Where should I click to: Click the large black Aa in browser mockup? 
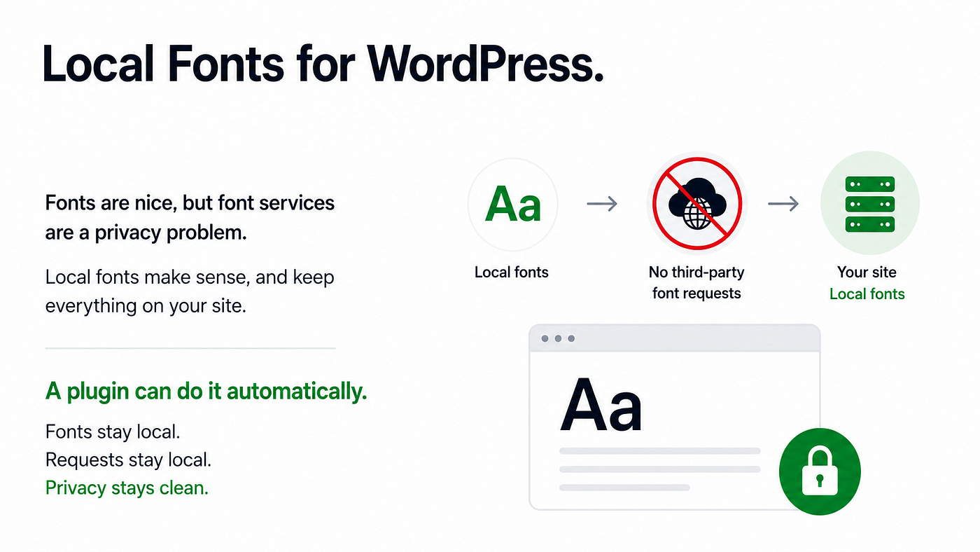[x=601, y=405]
